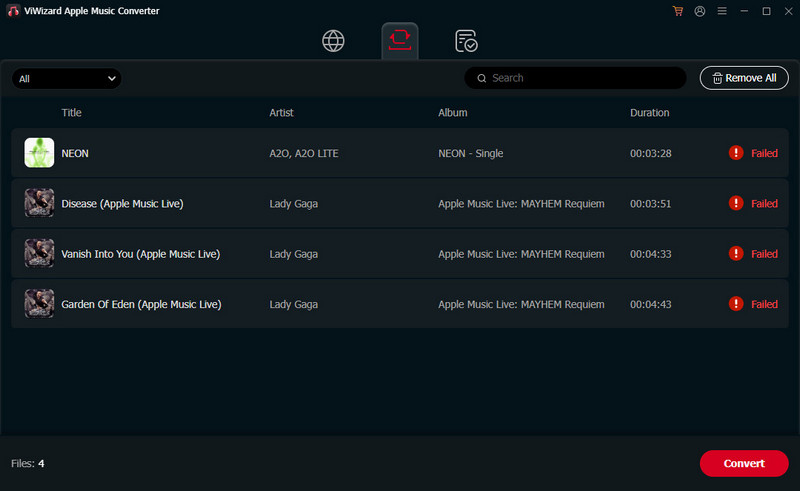Select the Vanish Into You thumbnail

[39, 253]
